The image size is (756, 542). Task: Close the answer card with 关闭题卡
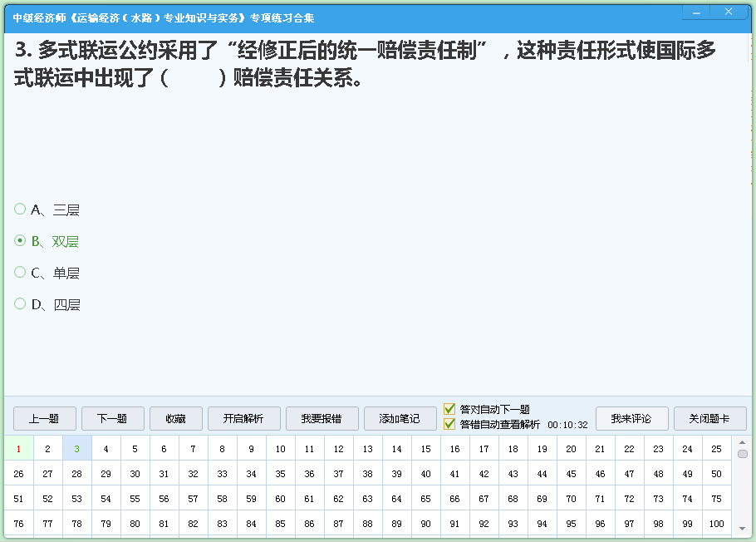(709, 418)
